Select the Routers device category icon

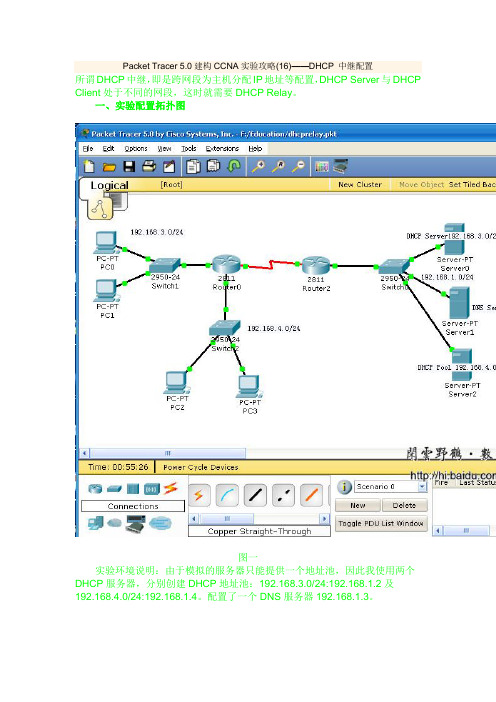[x=95, y=488]
